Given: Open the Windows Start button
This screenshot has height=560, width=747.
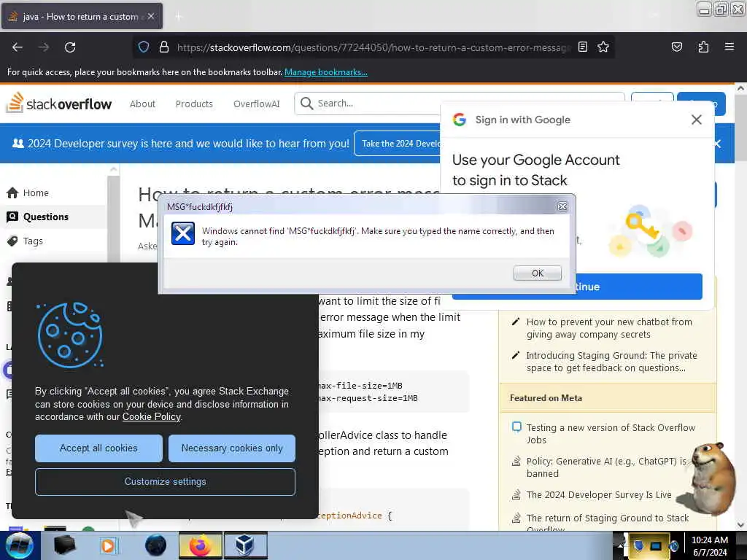Looking at the screenshot, I should tap(19, 545).
